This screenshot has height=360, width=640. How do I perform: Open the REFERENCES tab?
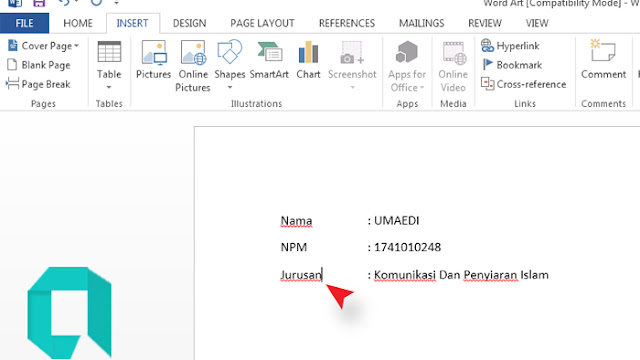pos(347,23)
